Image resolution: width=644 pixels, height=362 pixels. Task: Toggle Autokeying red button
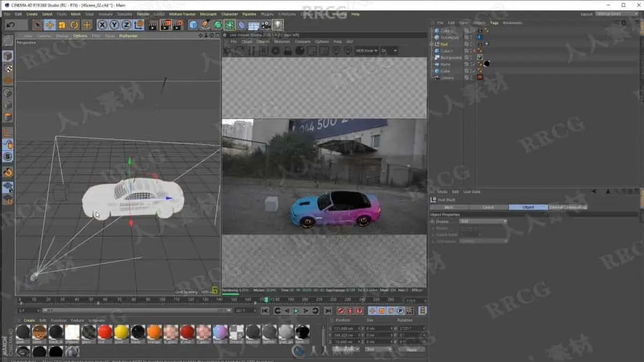350,311
